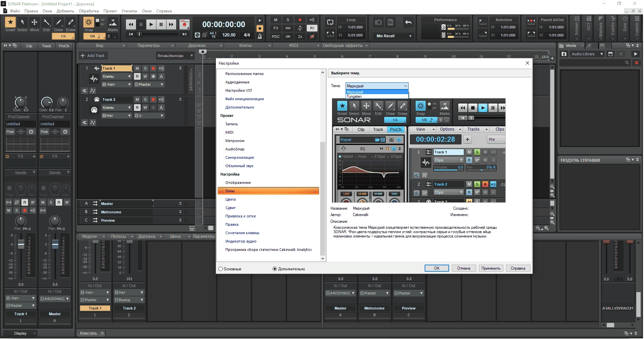
Task: Mute Track 2 in the track view
Action: [x=137, y=99]
